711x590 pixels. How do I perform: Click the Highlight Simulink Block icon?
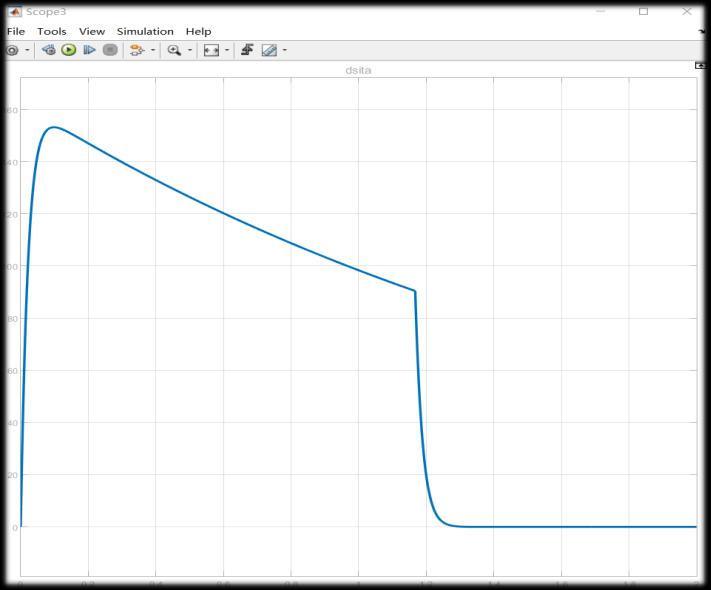[137, 50]
